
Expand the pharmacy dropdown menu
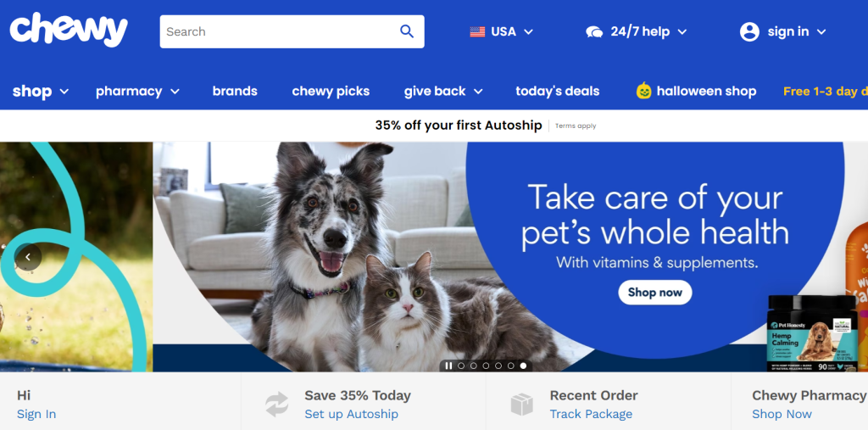pyautogui.click(x=137, y=91)
